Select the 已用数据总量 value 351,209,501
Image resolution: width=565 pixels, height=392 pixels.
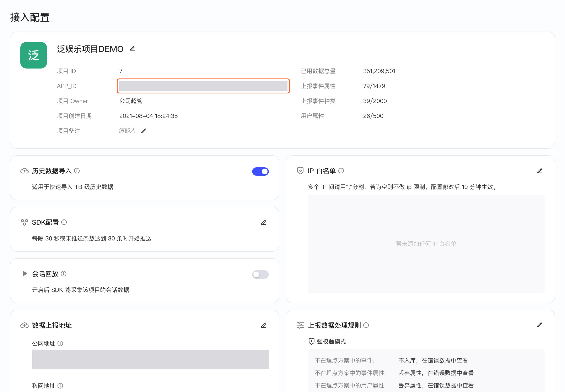379,71
